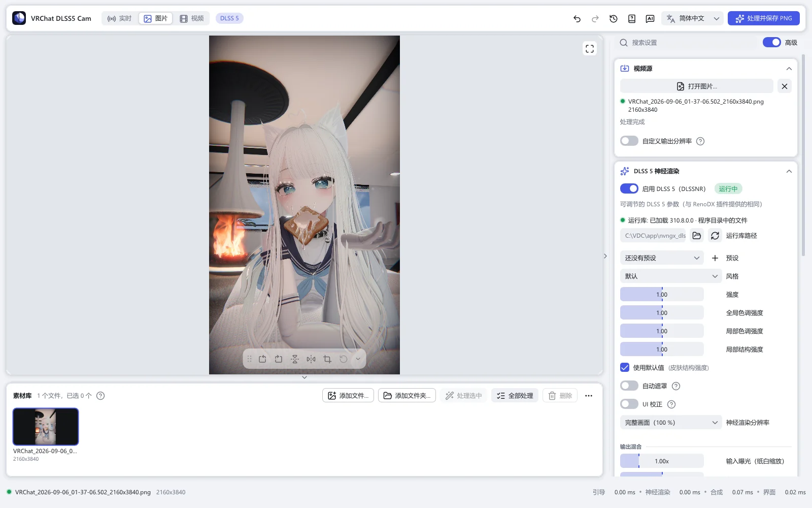Flip image vertically in preview toolbar

[295, 359]
